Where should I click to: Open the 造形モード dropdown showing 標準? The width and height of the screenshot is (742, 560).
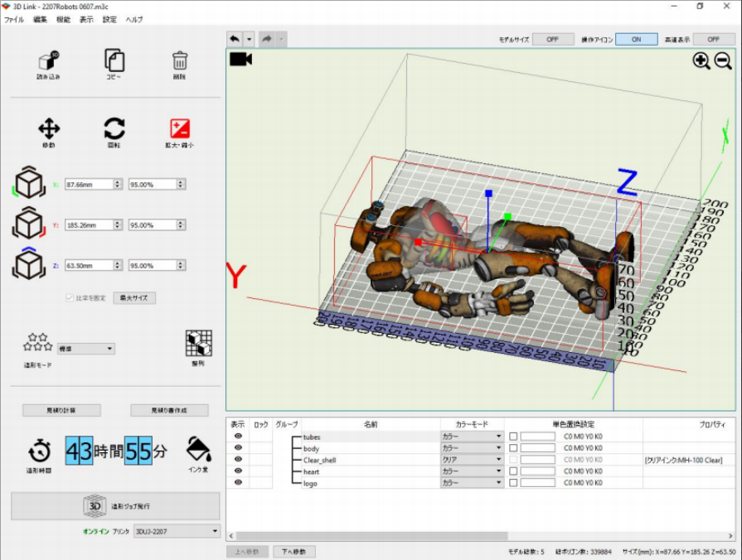click(x=85, y=348)
